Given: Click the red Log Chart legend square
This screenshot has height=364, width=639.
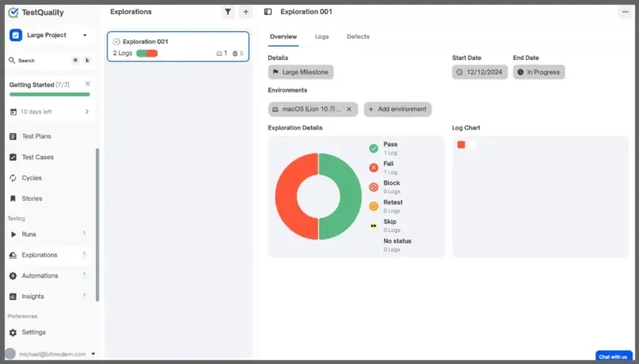Looking at the screenshot, I should click(461, 144).
